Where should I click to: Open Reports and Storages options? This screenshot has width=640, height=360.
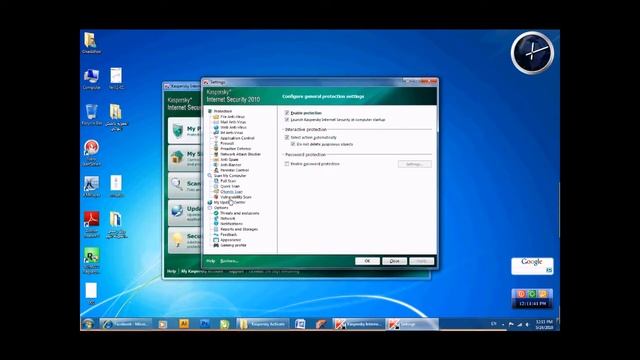coord(239,229)
